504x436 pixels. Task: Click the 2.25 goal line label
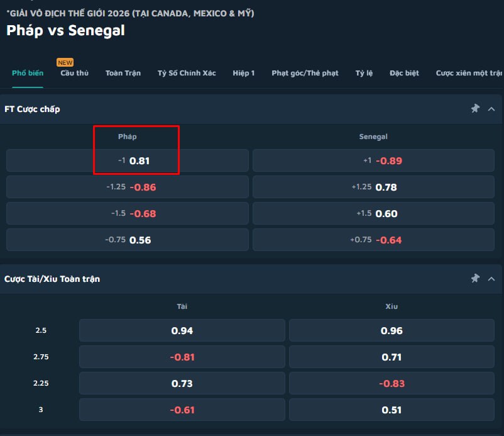point(41,383)
